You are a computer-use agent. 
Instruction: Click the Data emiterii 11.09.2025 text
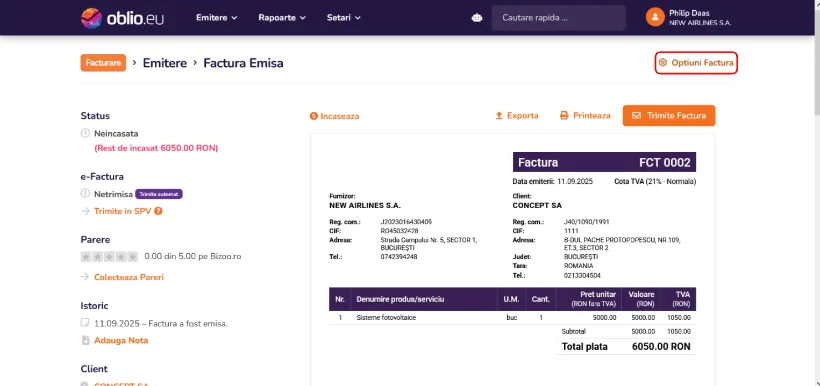pos(554,181)
